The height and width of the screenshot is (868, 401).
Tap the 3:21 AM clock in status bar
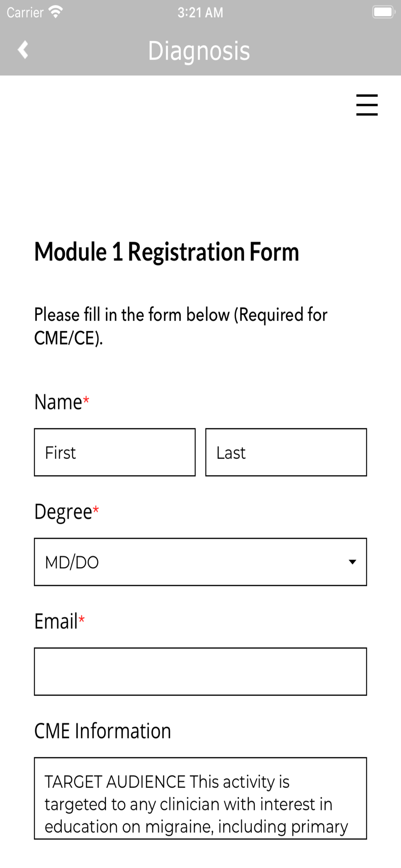(x=200, y=13)
